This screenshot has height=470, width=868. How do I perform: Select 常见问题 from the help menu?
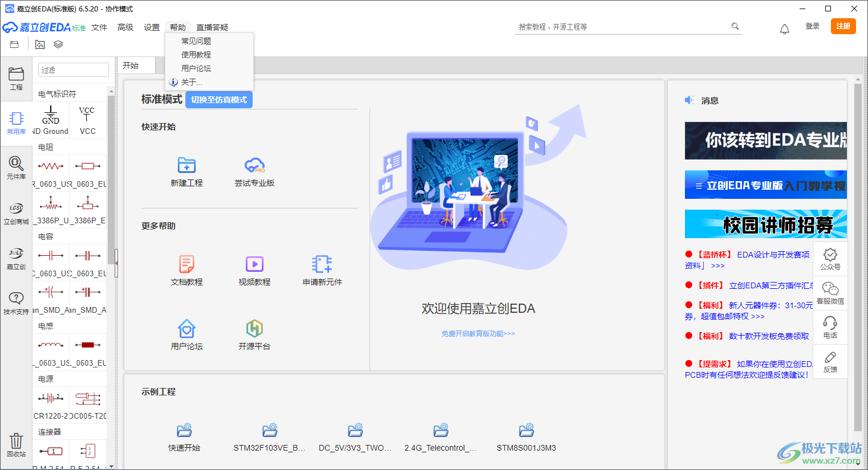(209, 41)
